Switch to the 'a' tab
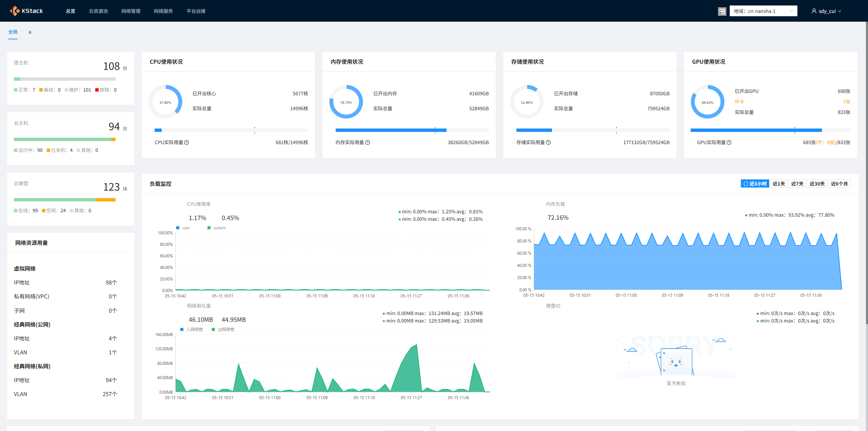Image resolution: width=868 pixels, height=431 pixels. pyautogui.click(x=30, y=32)
